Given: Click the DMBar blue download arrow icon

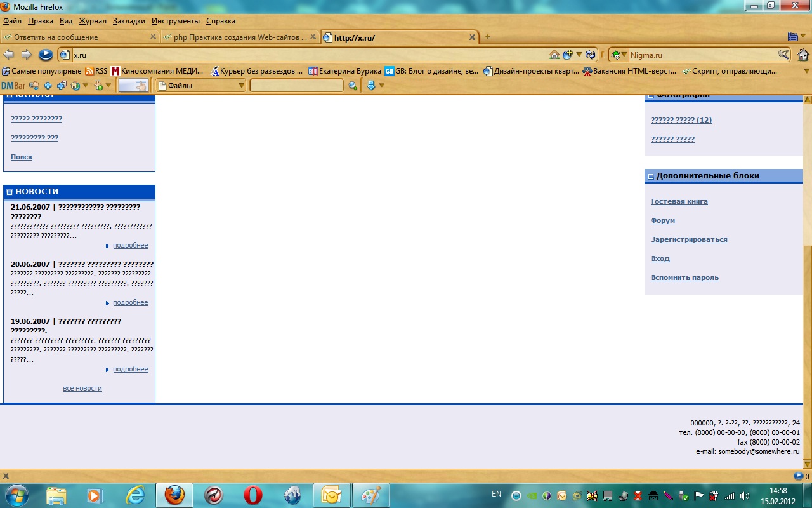Looking at the screenshot, I should click(x=372, y=86).
